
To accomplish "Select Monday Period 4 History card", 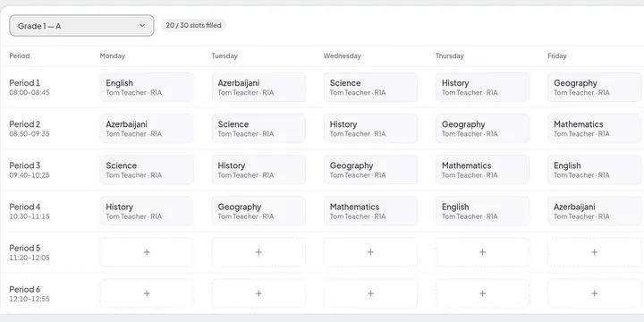I will pos(147,211).
